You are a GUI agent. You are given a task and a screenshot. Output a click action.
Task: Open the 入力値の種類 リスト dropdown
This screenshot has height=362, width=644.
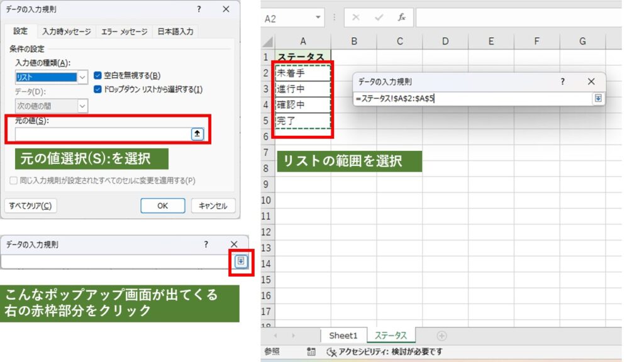[x=82, y=77]
